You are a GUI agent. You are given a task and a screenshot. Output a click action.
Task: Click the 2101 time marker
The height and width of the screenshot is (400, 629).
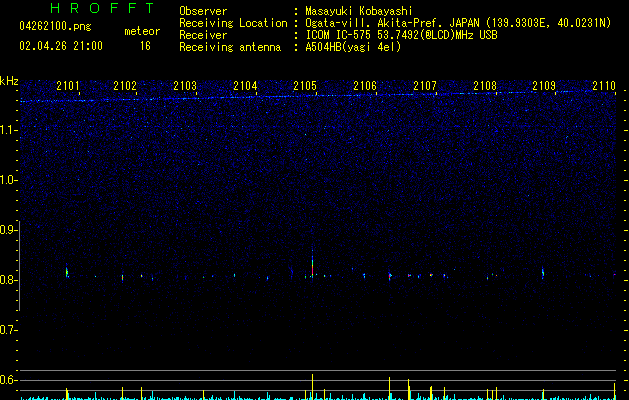68,86
